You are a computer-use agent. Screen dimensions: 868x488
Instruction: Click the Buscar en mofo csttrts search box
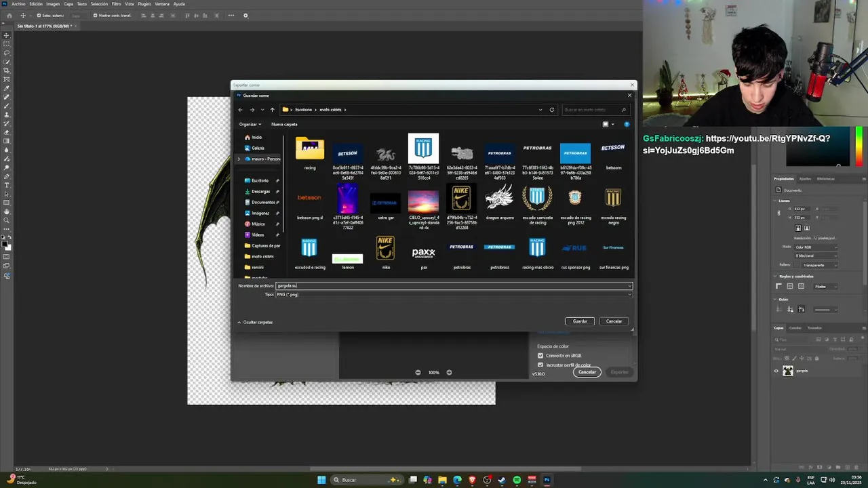click(595, 110)
